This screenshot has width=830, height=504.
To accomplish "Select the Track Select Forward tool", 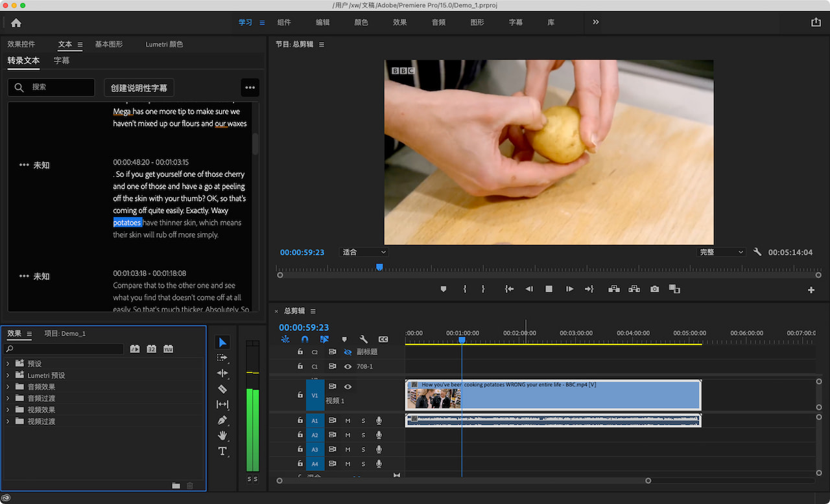I will pyautogui.click(x=222, y=357).
